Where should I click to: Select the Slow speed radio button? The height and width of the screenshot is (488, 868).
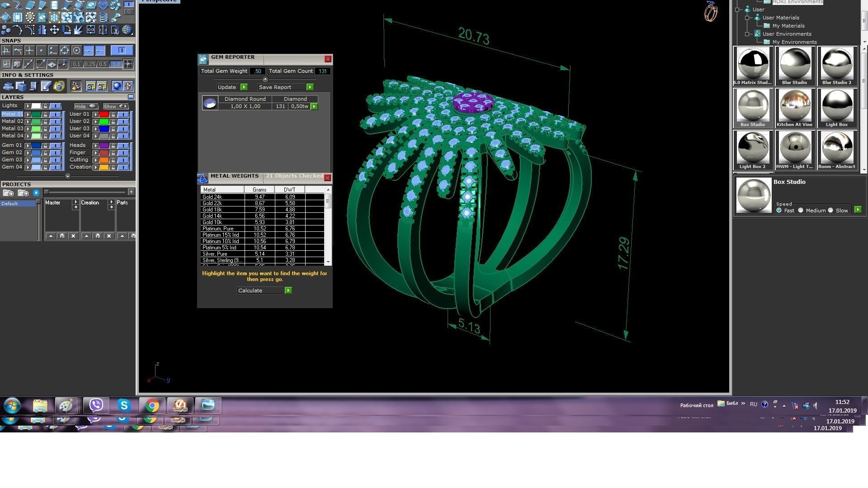(x=830, y=211)
